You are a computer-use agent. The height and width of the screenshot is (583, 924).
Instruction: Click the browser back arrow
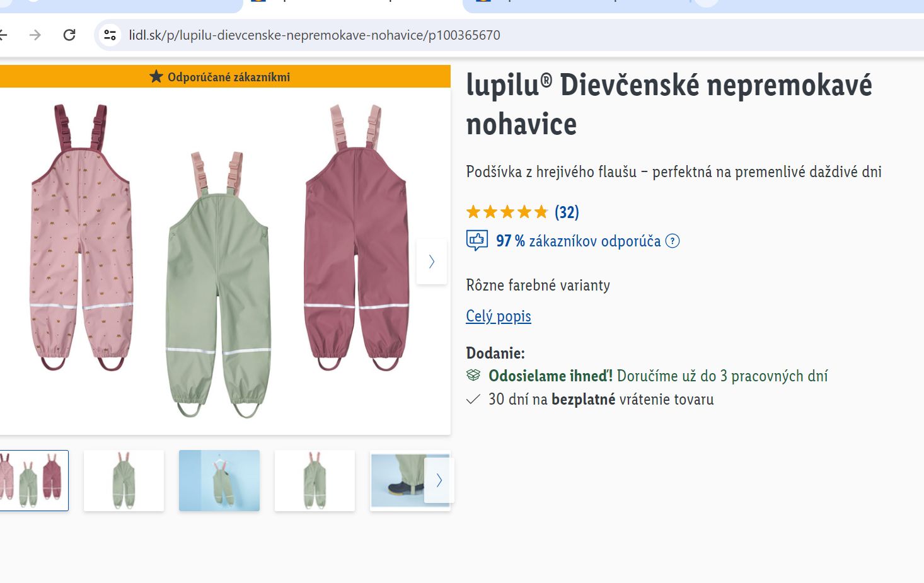coord(3,35)
